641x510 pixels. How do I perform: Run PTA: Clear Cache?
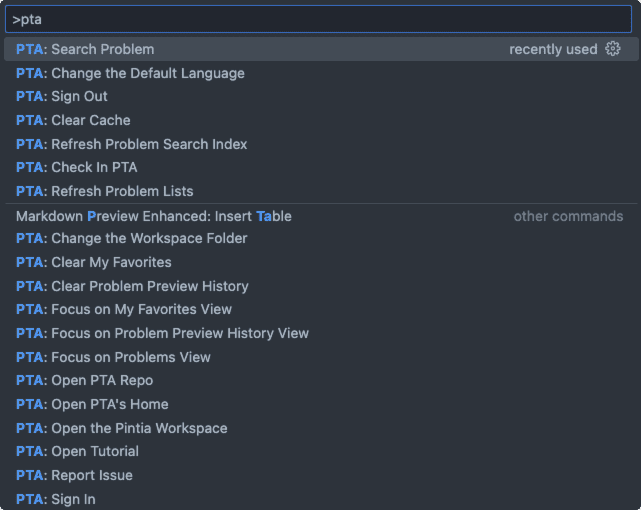coord(321,120)
